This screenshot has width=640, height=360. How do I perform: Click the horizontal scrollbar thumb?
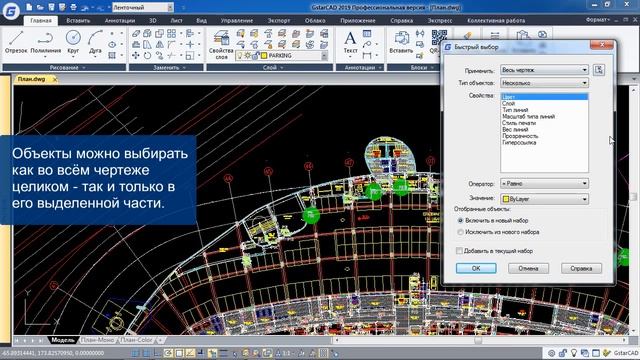pyautogui.click(x=478, y=340)
